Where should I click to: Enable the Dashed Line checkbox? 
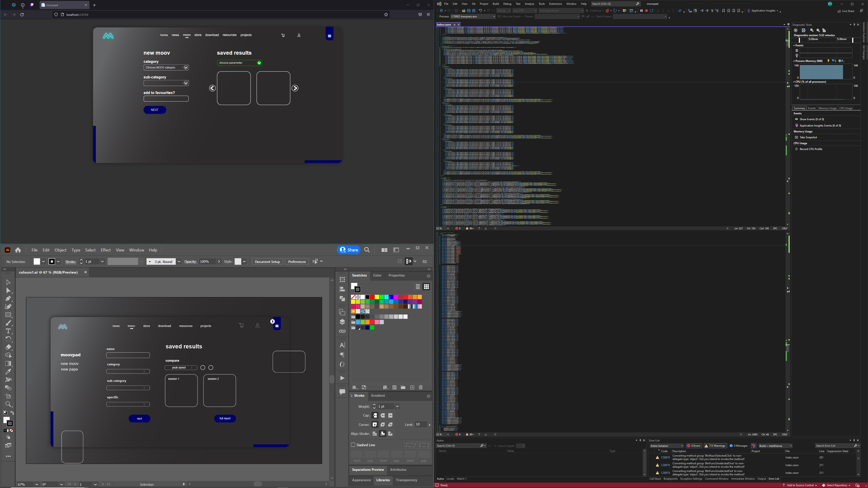(353, 445)
